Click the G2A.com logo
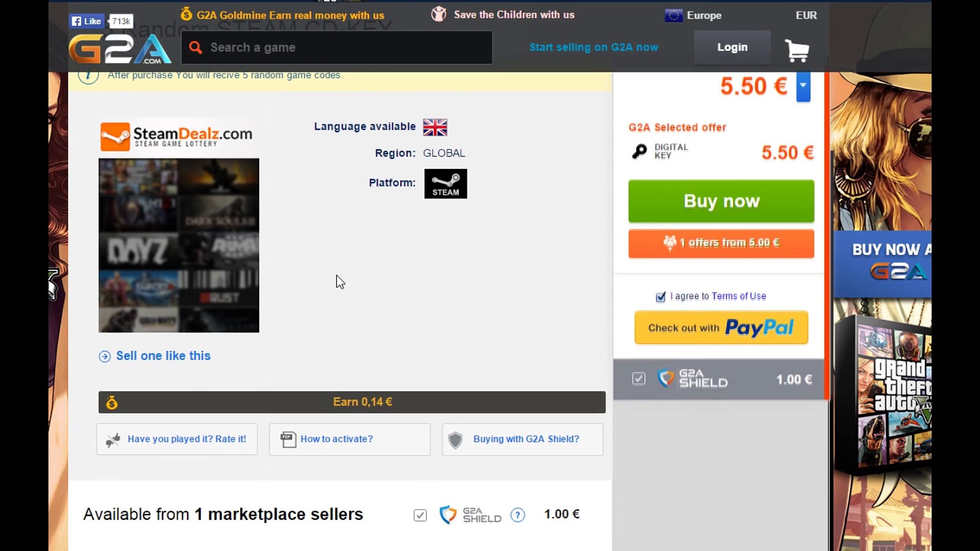Viewport: 980px width, 551px height. pyautogui.click(x=120, y=49)
